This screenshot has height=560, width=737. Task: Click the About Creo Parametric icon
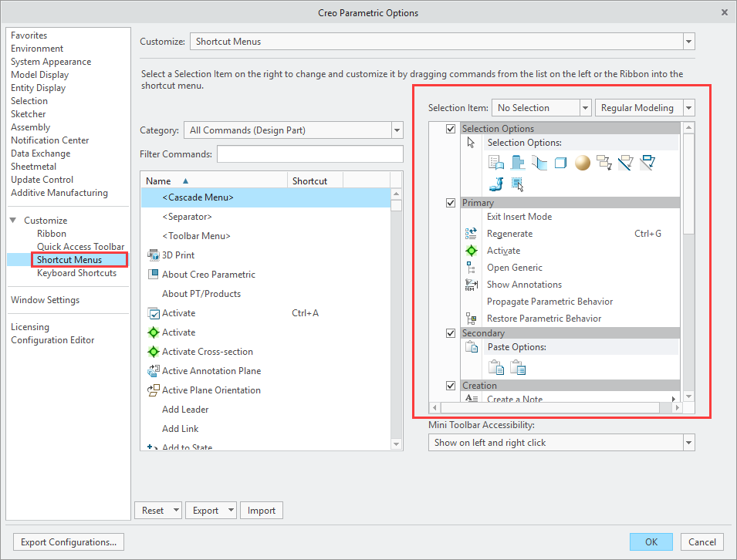(154, 275)
